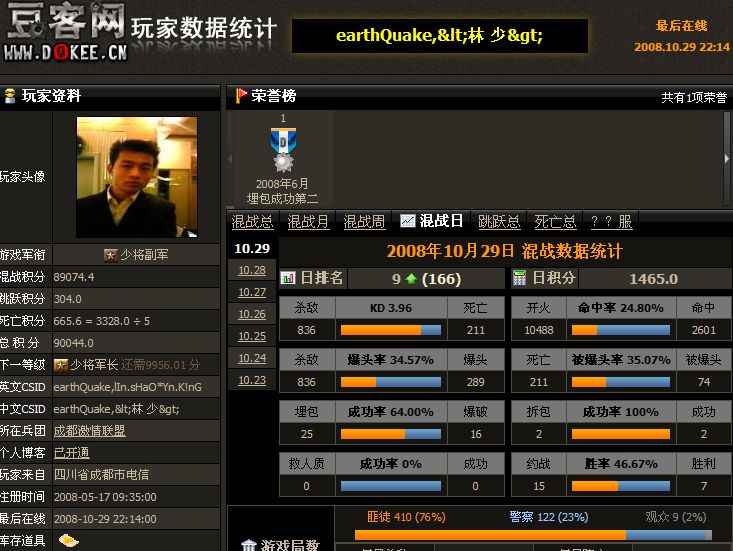
Task: Switch to the 混战总 tab
Action: point(252,222)
